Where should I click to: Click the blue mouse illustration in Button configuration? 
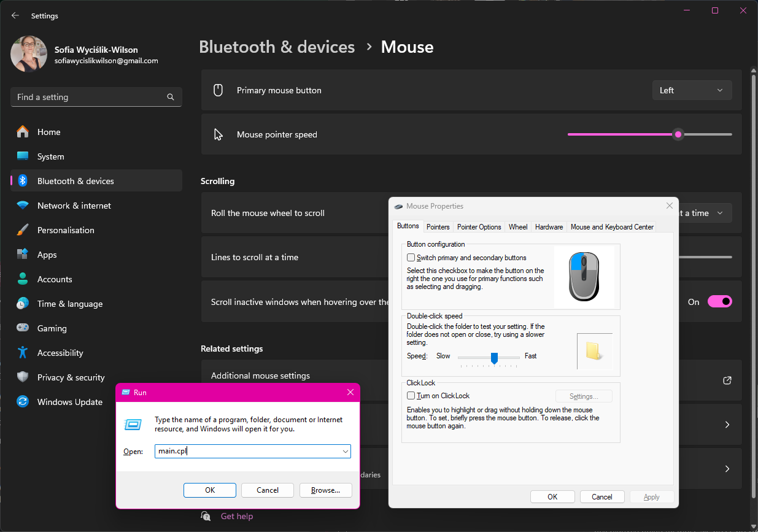(584, 277)
